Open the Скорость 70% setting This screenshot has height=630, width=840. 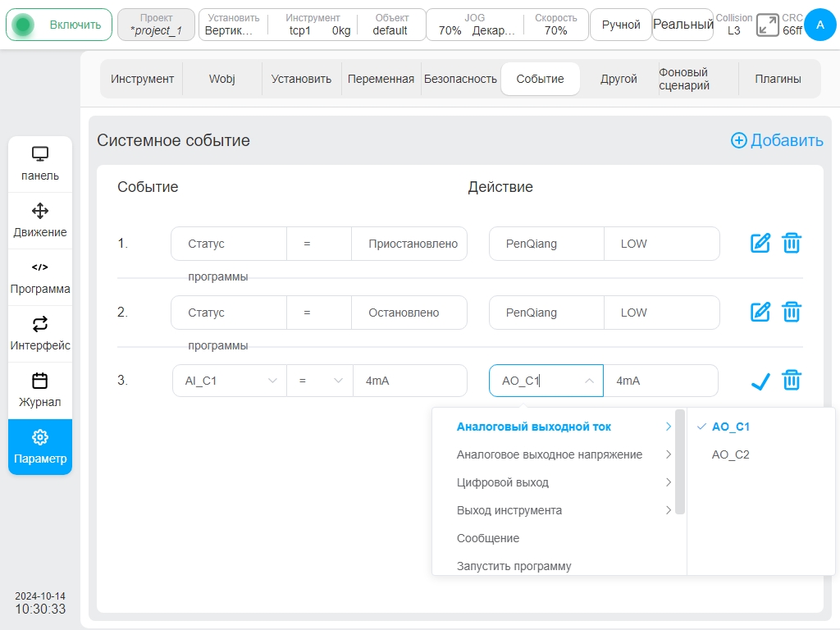555,25
